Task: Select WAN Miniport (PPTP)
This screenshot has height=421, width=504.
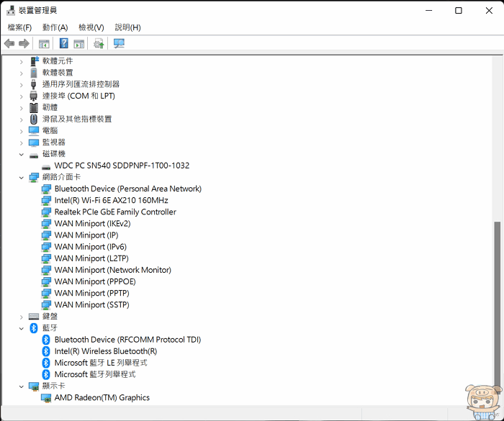Action: (x=92, y=293)
